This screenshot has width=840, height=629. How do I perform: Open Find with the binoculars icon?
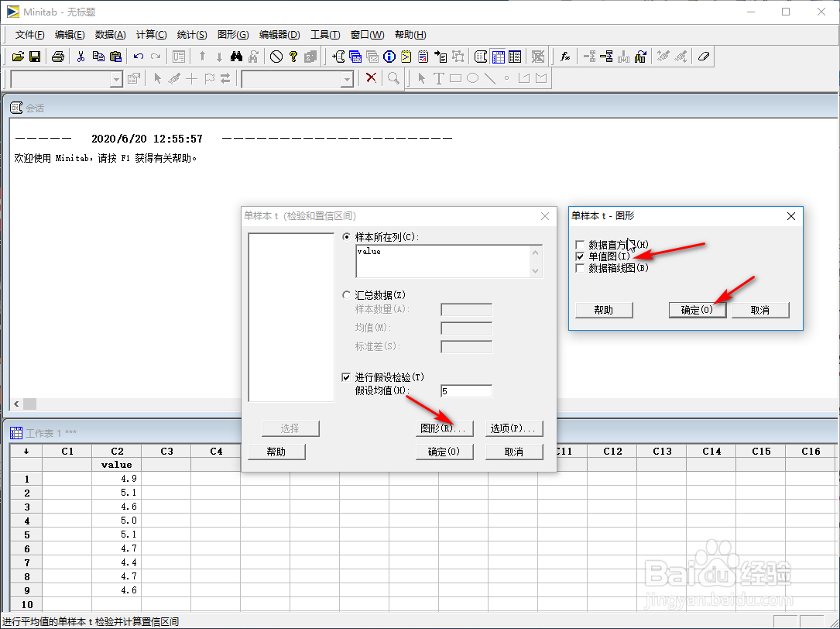(x=236, y=57)
